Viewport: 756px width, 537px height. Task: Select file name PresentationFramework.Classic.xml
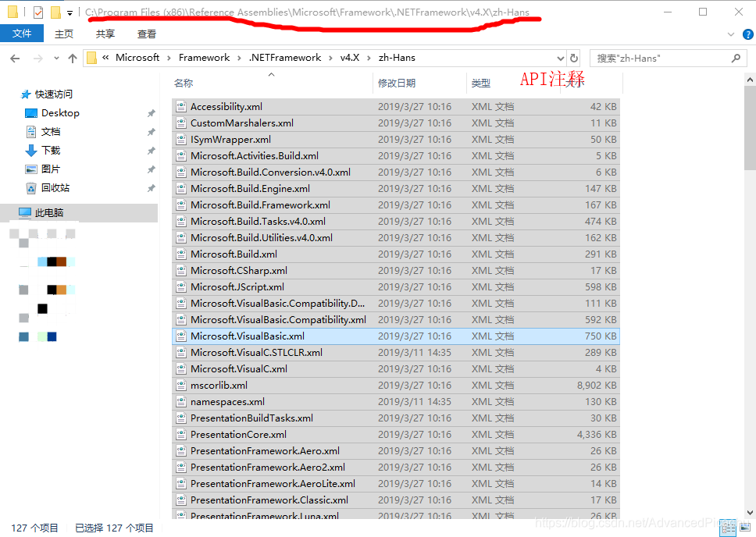(x=269, y=500)
